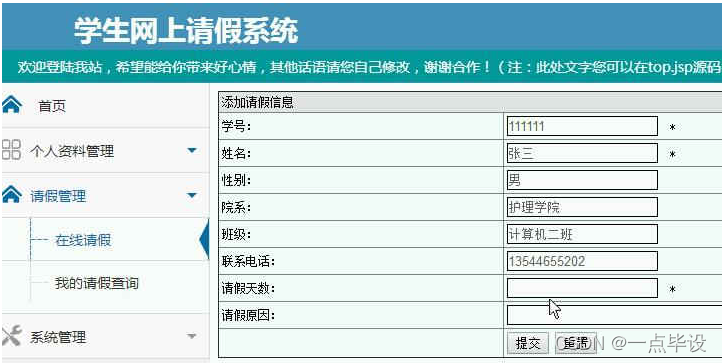Click the grid icon beside 个人资料管理
The image size is (722, 363).
pyautogui.click(x=11, y=150)
